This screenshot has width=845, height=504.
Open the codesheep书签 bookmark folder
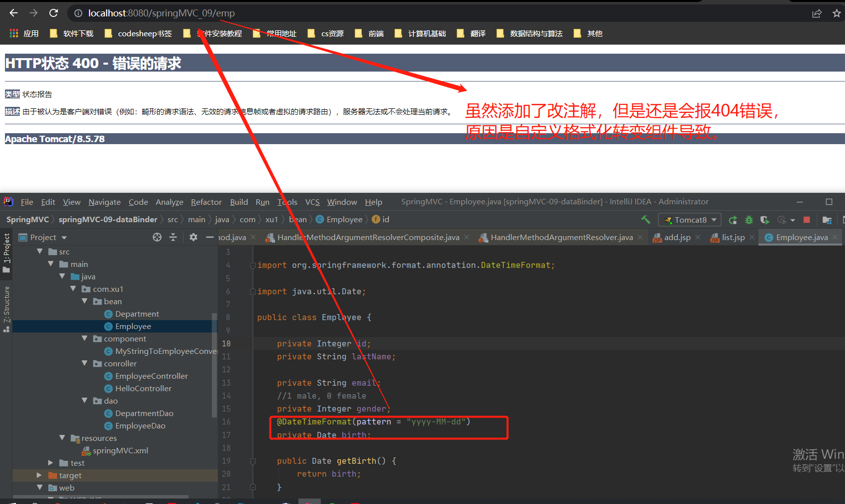pyautogui.click(x=138, y=33)
